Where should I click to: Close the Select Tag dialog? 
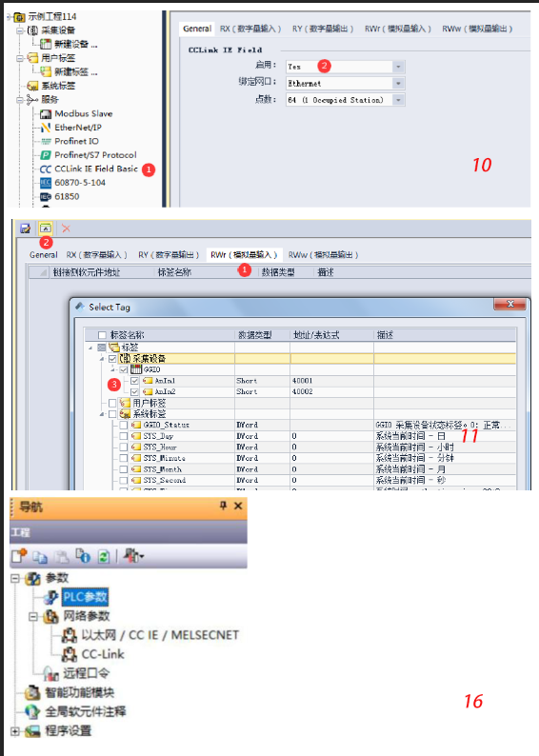(x=510, y=305)
